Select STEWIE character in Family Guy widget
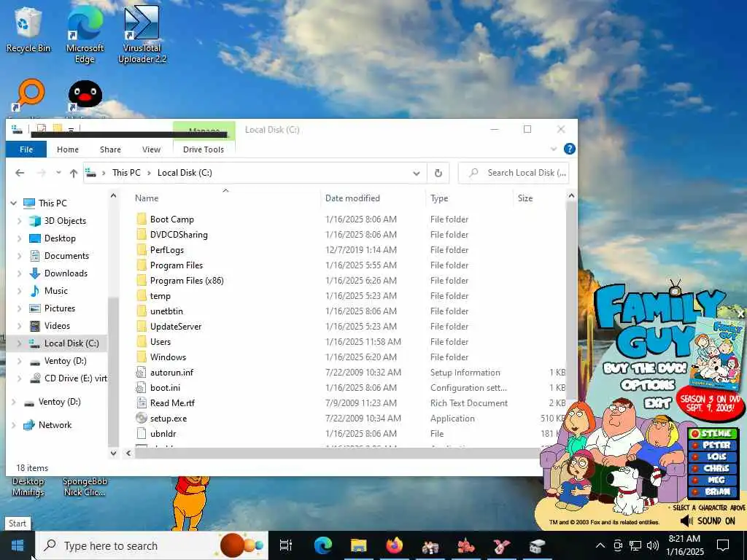Image resolution: width=747 pixels, height=560 pixels. pos(713,433)
